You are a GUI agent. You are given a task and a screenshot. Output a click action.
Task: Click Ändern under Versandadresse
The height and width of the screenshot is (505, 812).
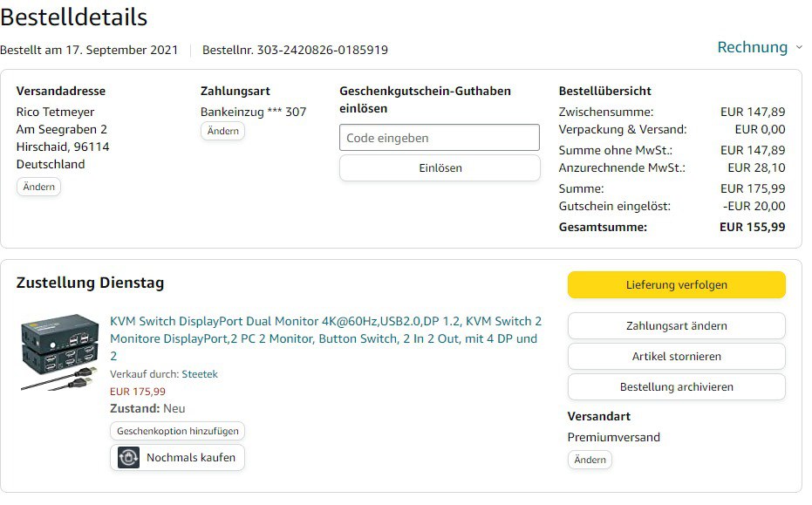(38, 187)
